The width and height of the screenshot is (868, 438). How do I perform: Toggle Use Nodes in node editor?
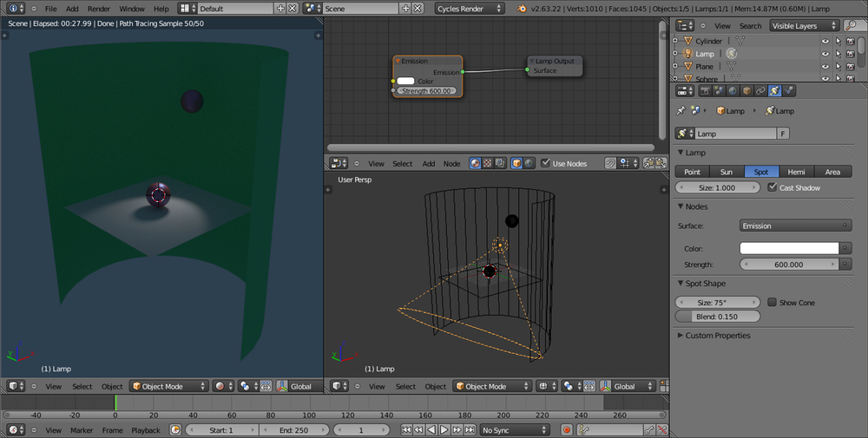[x=545, y=163]
